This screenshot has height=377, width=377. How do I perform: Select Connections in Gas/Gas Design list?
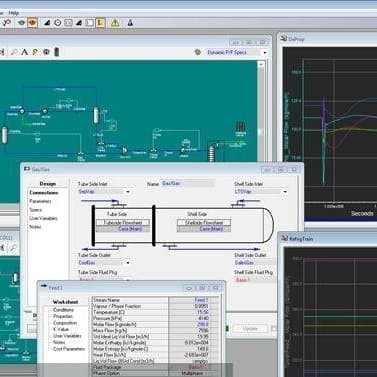44,193
